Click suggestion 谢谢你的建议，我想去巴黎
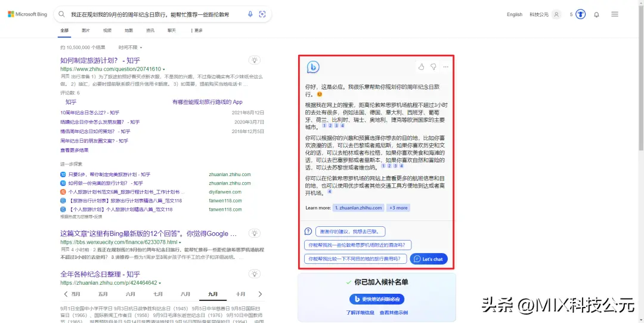This screenshot has width=644, height=323. (352, 232)
